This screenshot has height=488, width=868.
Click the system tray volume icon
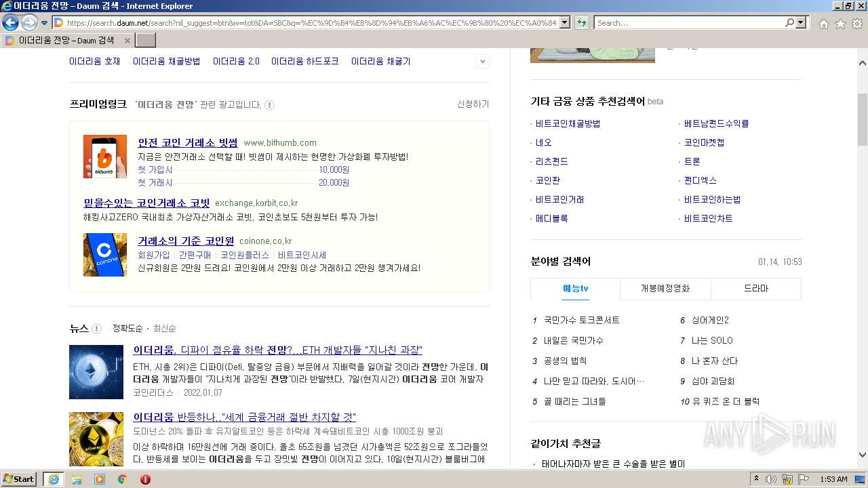(771, 479)
